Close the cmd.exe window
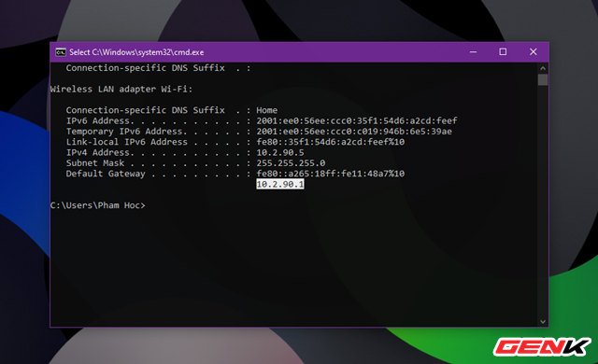 tap(534, 52)
